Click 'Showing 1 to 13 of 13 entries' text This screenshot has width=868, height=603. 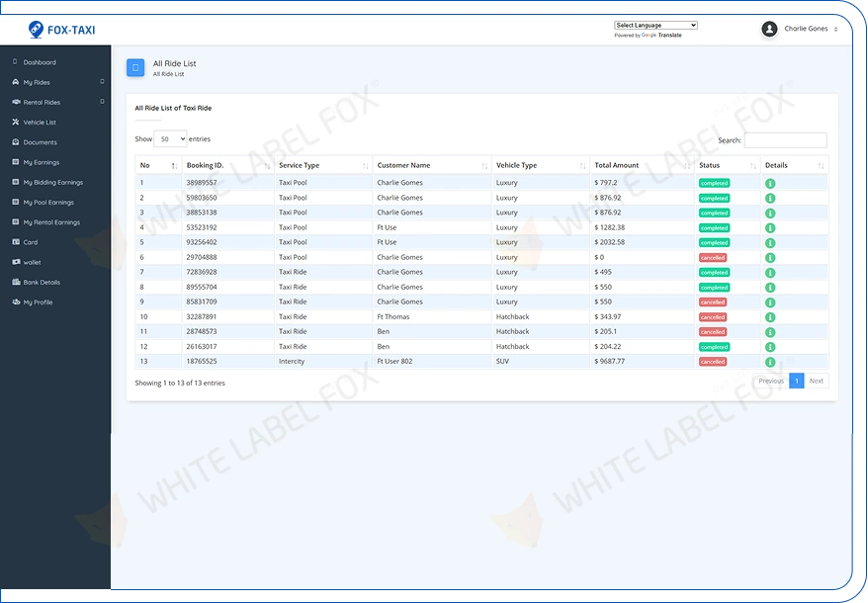coord(180,384)
